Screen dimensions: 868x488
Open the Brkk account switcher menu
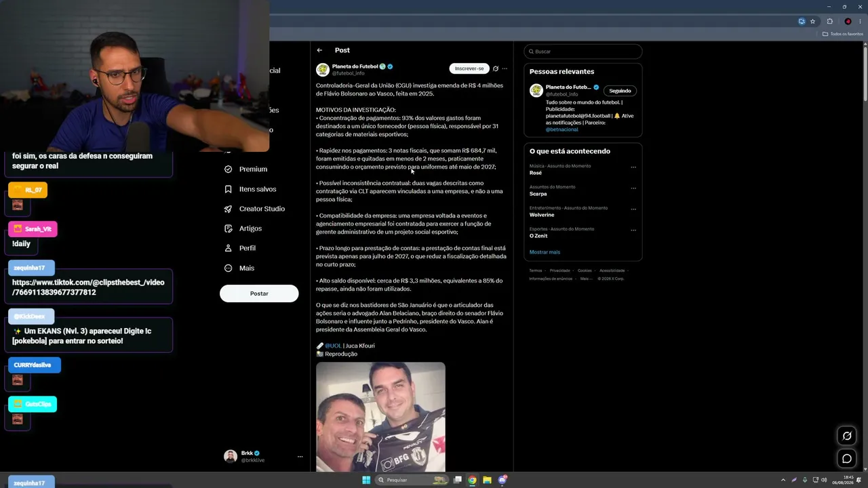(x=300, y=457)
